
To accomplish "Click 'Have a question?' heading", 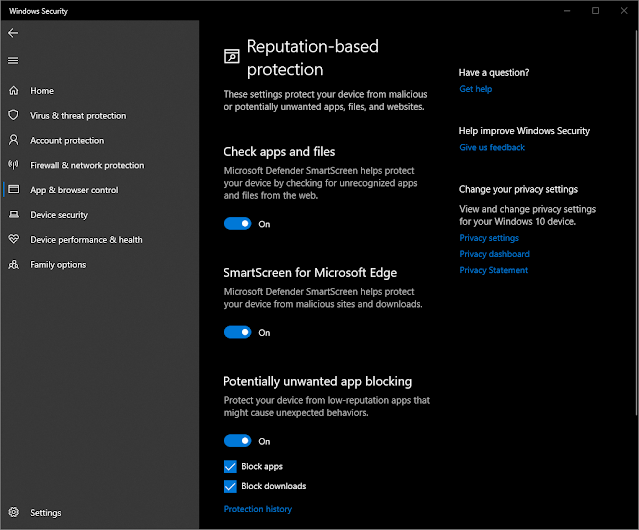I will tap(494, 73).
